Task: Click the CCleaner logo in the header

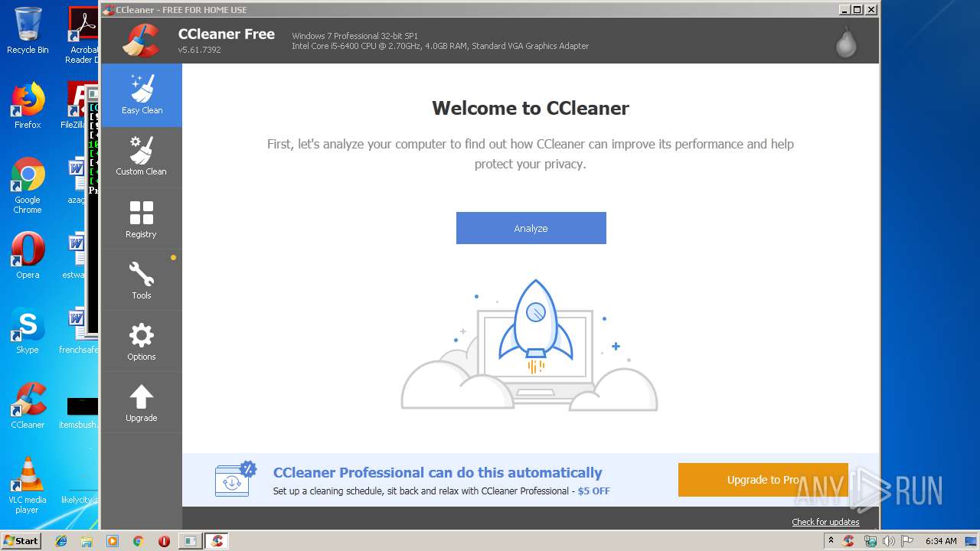Action: point(141,41)
